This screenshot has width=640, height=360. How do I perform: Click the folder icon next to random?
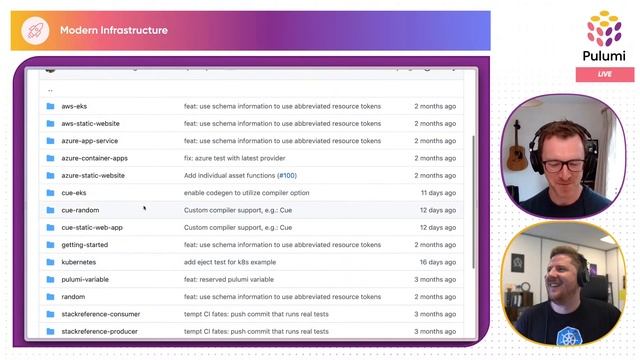click(50, 297)
